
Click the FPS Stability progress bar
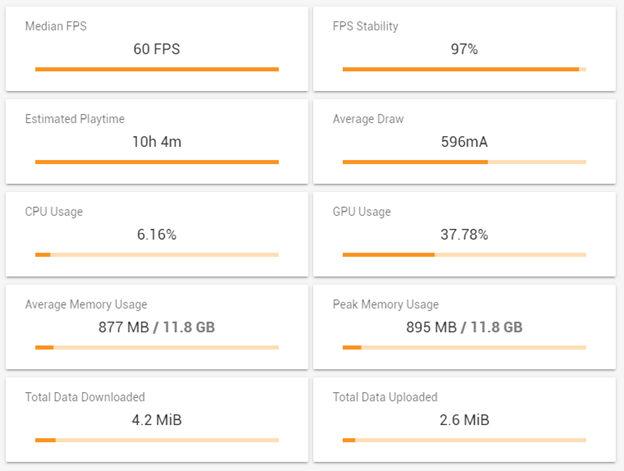pyautogui.click(x=464, y=69)
